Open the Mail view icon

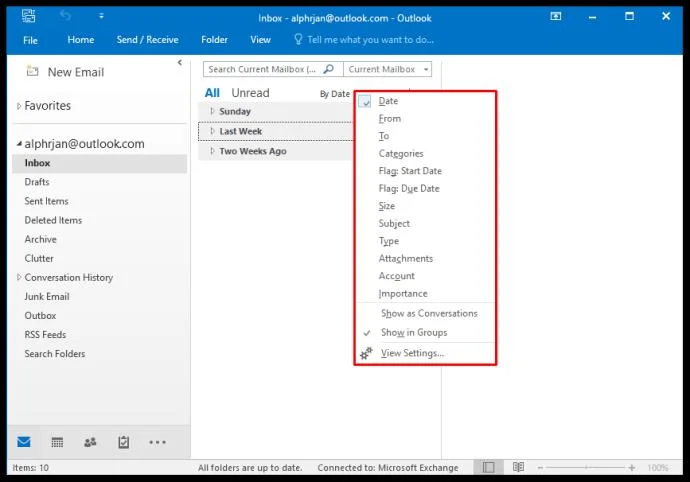coord(24,442)
